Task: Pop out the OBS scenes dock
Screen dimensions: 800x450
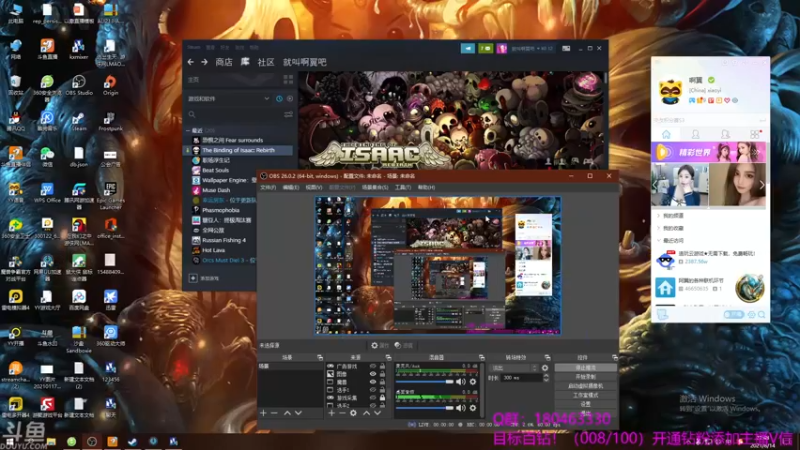Action: click(x=320, y=357)
